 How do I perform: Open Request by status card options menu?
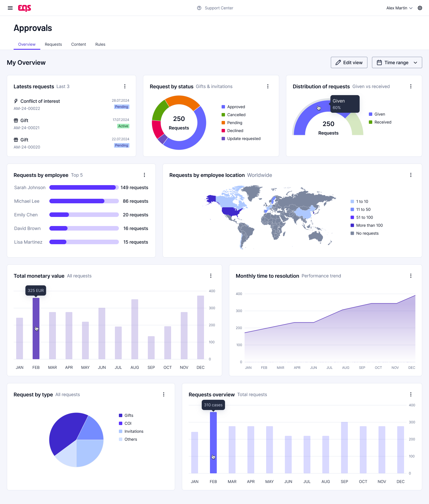pyautogui.click(x=268, y=86)
